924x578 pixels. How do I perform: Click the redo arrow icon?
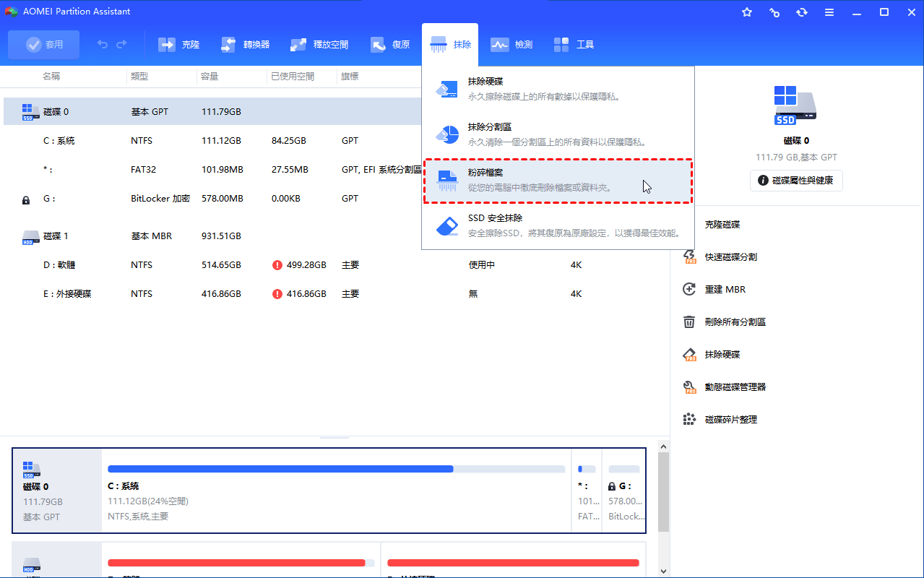click(121, 45)
